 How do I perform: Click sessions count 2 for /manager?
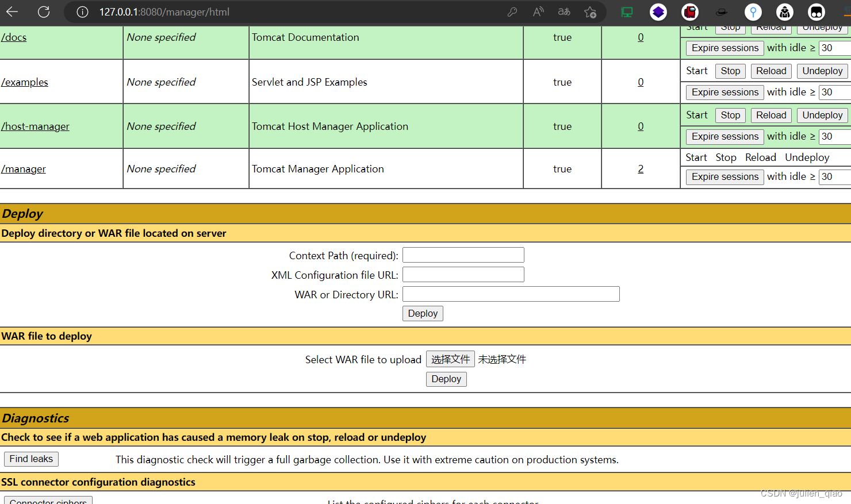tap(641, 169)
